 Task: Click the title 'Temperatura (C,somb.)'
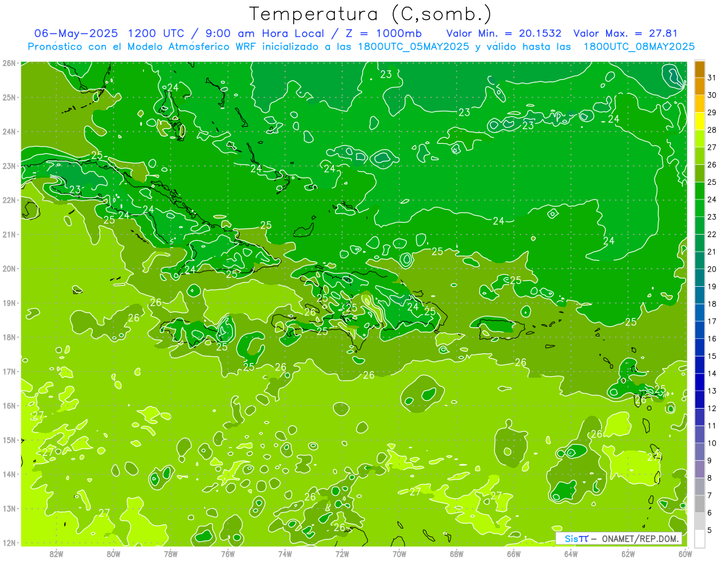[x=370, y=15]
